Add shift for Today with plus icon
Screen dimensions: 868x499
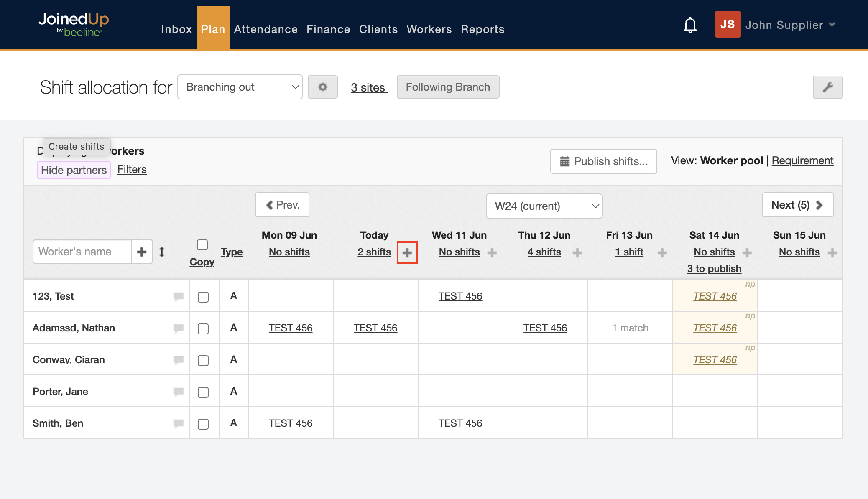[407, 252]
